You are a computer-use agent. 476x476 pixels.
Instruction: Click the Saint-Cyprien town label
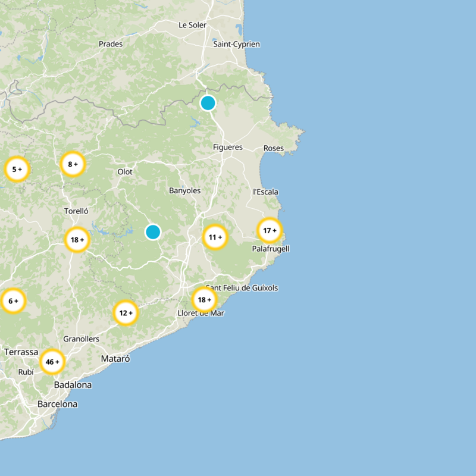click(236, 44)
